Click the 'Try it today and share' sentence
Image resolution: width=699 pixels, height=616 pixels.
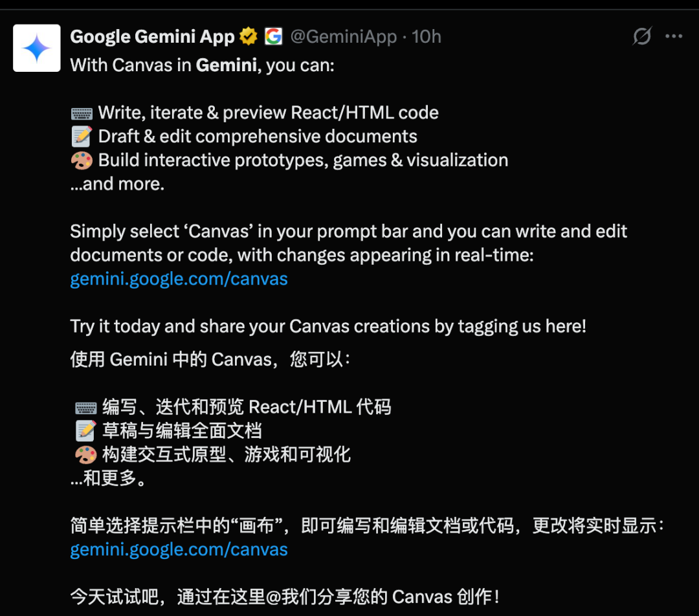[328, 326]
